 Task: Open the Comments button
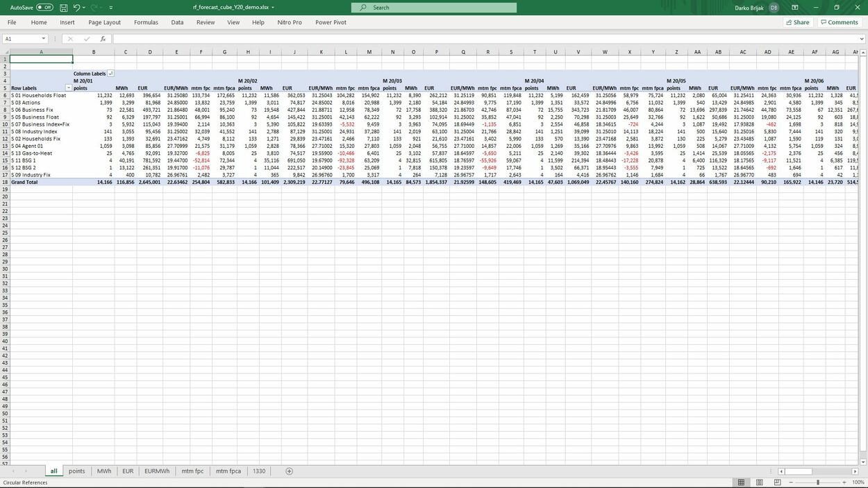839,22
